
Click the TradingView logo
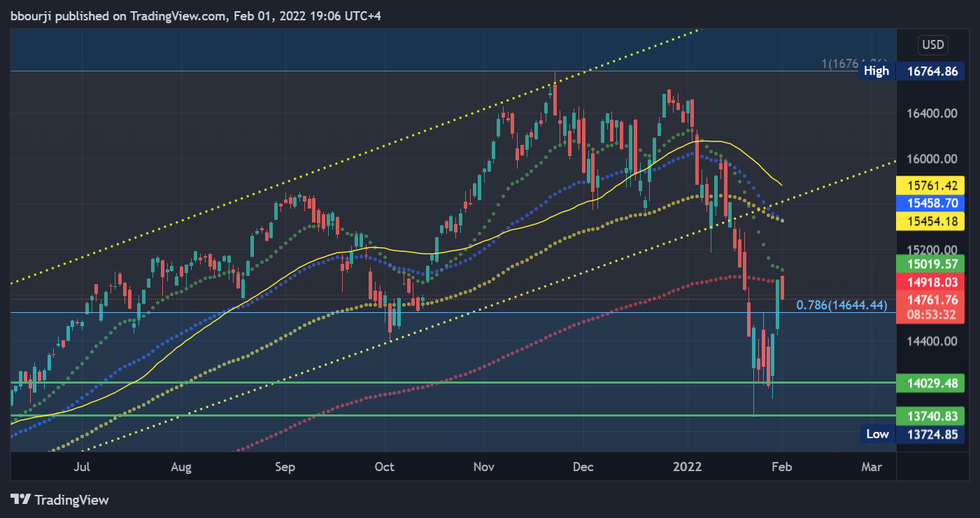point(60,500)
